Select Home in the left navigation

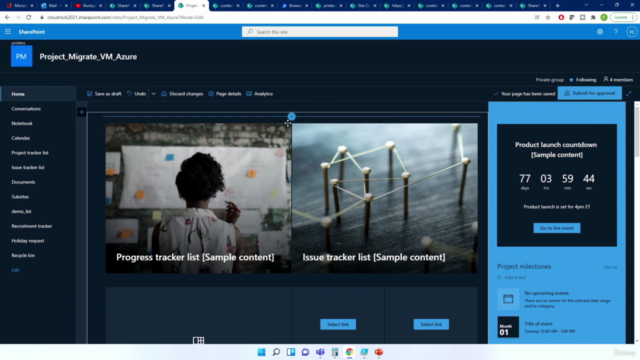[18, 94]
